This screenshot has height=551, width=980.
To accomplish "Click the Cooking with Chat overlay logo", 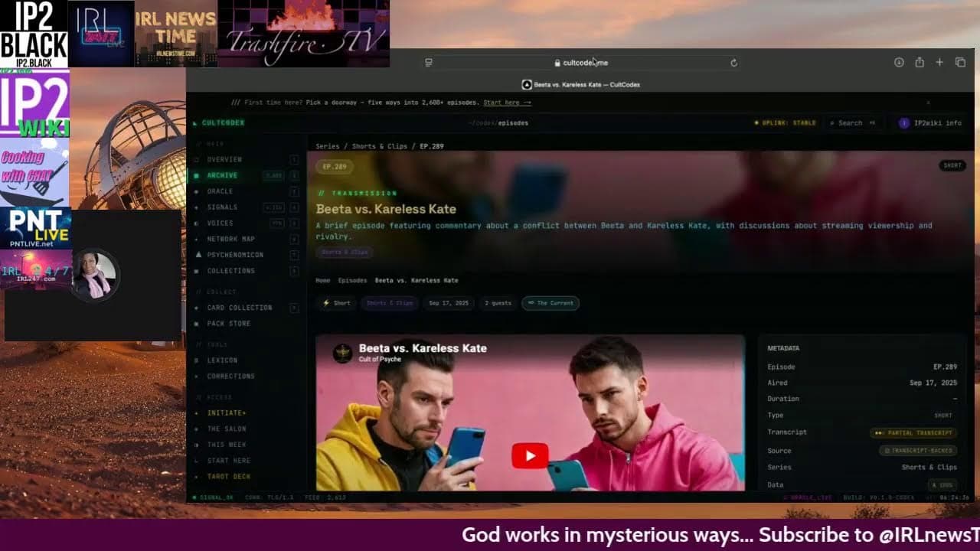I will [x=34, y=172].
